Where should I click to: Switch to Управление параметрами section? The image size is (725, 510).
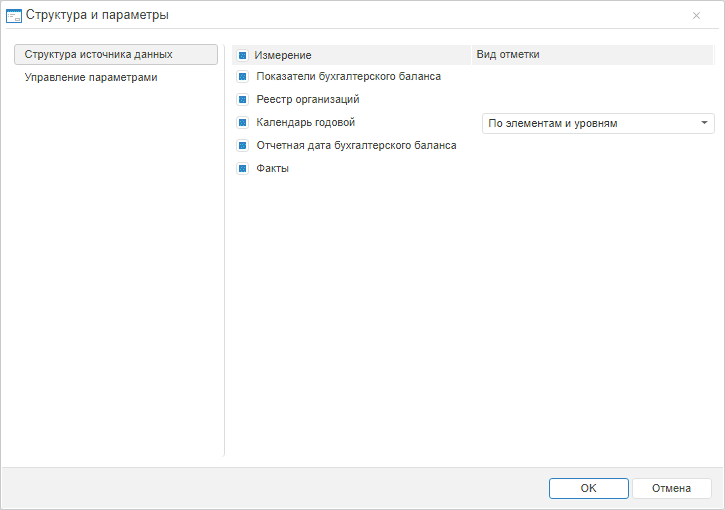(91, 77)
